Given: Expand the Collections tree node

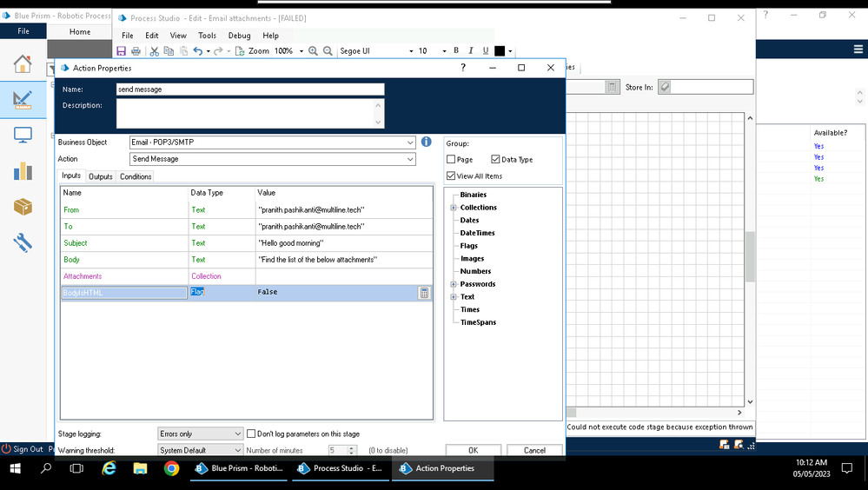Looking at the screenshot, I should tap(454, 208).
